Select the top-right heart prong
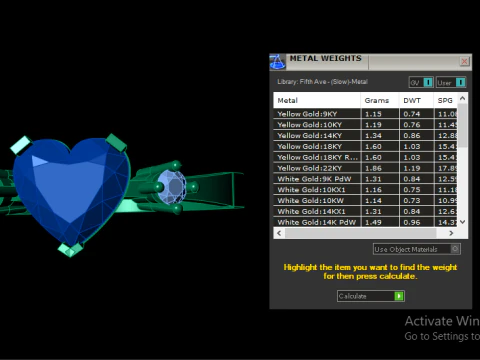The height and width of the screenshot is (360, 480). (x=116, y=142)
